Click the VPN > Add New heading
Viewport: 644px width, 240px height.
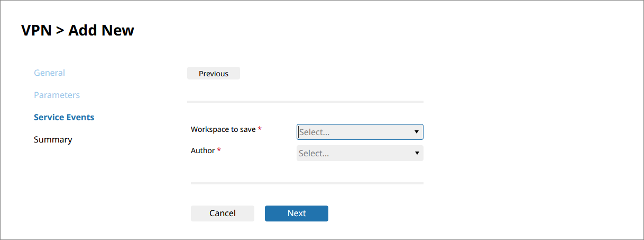78,30
